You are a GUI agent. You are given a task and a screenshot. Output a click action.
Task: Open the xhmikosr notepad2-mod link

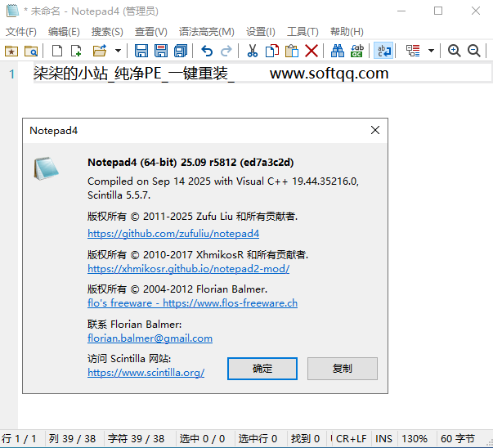tap(188, 269)
